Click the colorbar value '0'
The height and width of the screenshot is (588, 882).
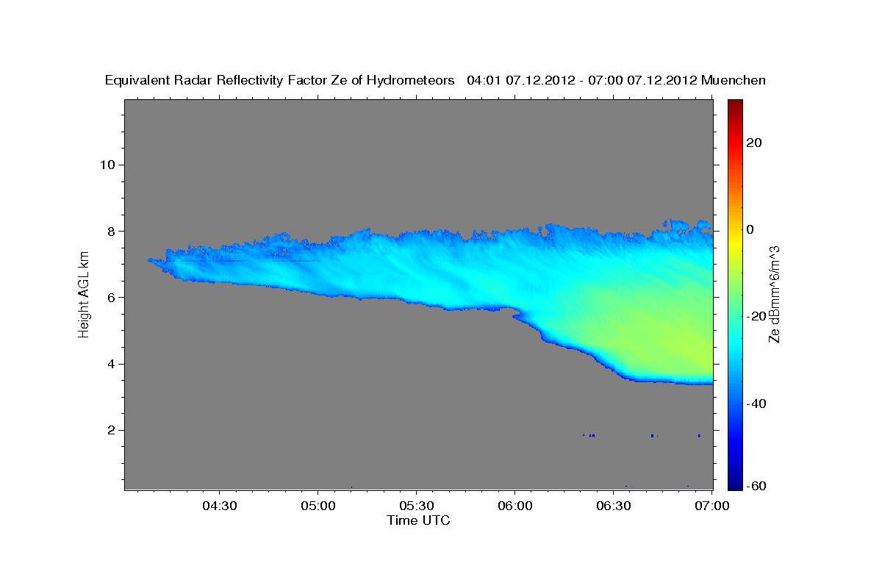751,229
